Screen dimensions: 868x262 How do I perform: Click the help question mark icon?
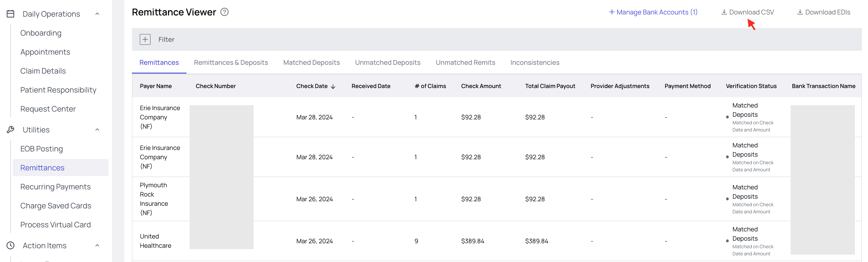(x=224, y=12)
